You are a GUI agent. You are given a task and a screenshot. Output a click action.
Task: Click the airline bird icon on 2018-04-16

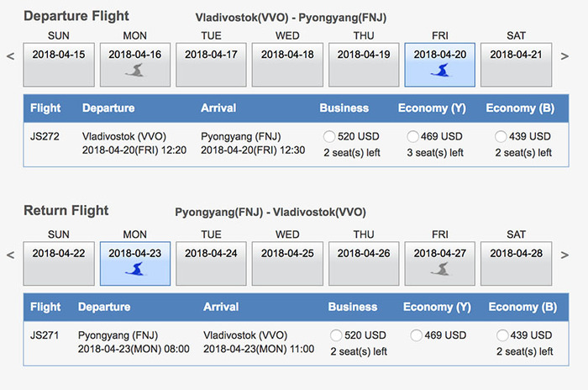135,72
